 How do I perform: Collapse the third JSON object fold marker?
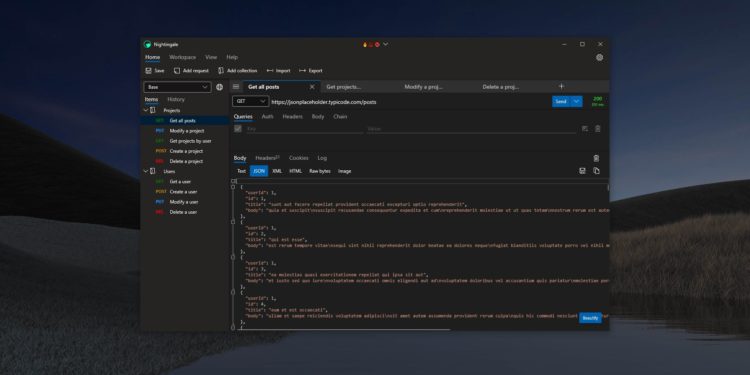click(x=233, y=257)
